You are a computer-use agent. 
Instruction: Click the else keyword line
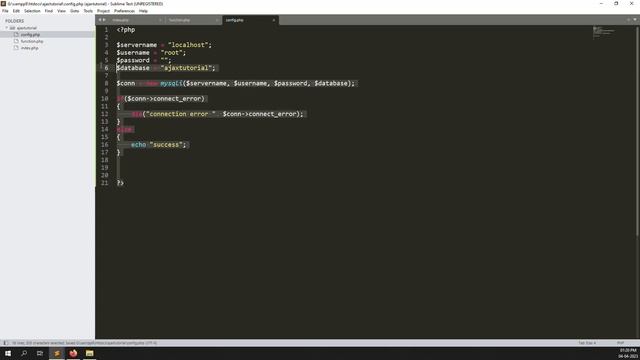124,129
